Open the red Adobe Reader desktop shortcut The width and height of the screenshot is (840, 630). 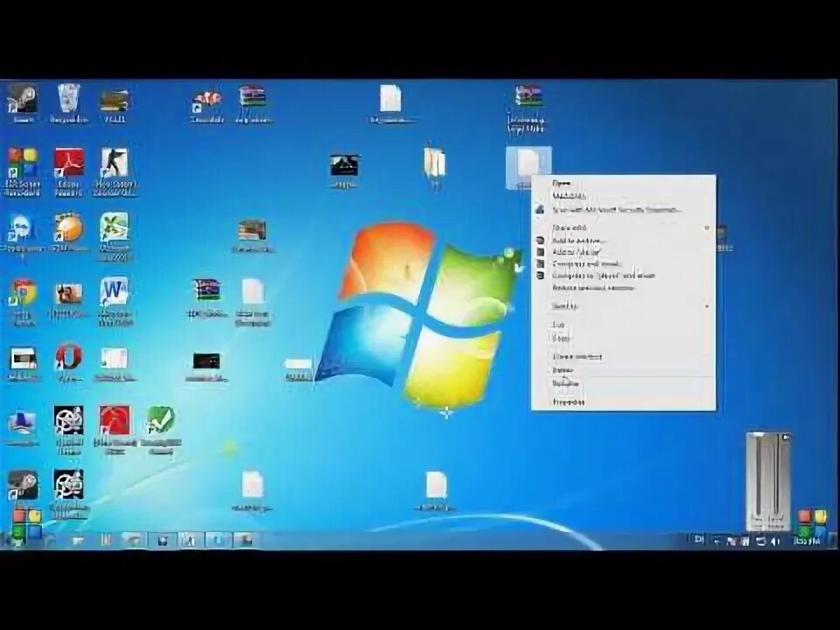[x=68, y=171]
